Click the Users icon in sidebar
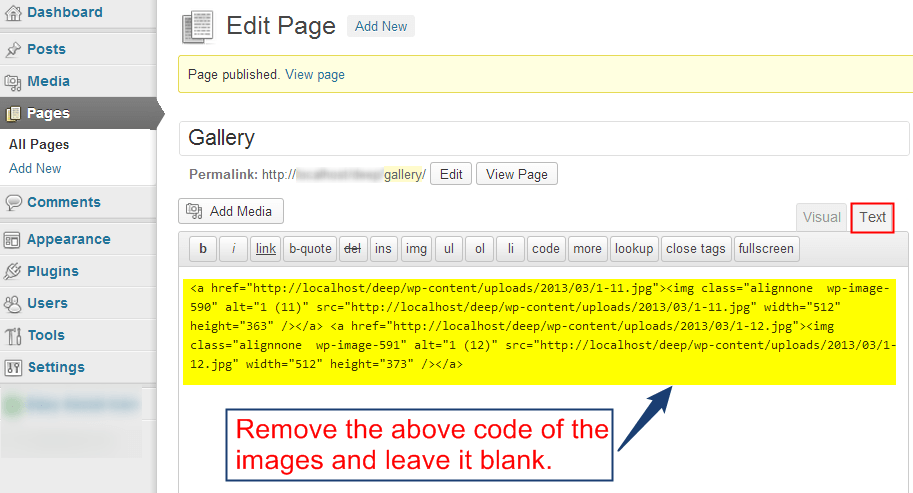Image resolution: width=913 pixels, height=493 pixels. click(13, 303)
